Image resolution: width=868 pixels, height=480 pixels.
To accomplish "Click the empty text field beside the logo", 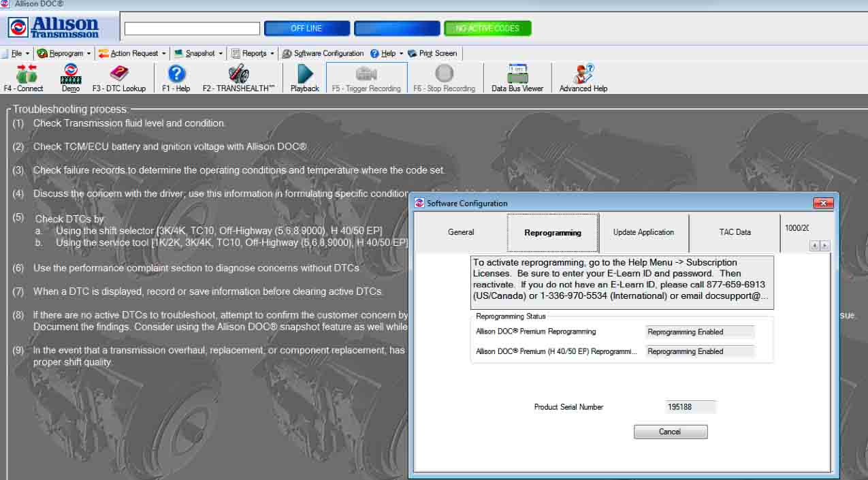I will (x=192, y=29).
